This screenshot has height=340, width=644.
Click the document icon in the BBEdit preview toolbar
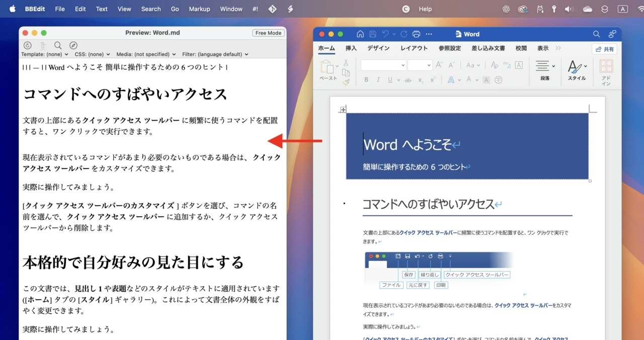tap(43, 45)
